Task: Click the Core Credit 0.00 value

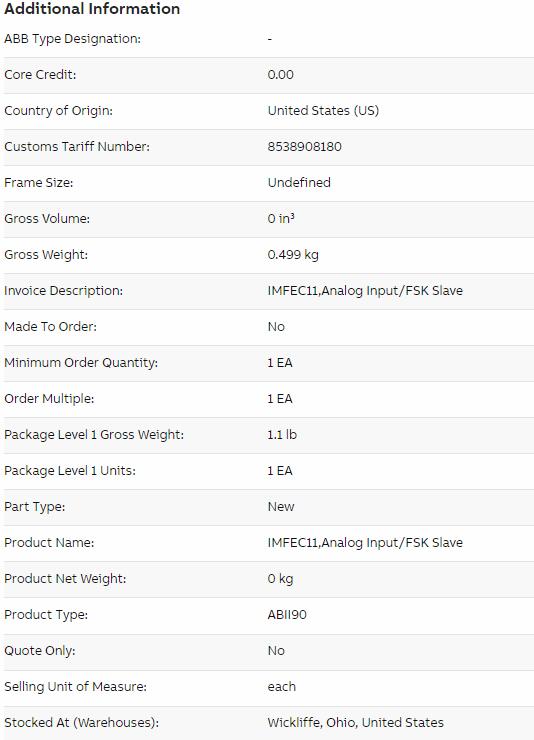Action: (281, 75)
